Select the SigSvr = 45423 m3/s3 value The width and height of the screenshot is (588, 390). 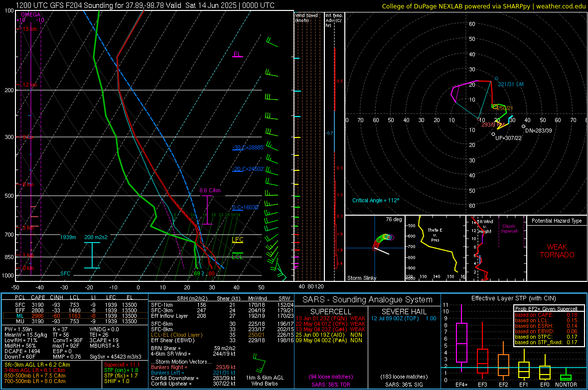[116, 357]
